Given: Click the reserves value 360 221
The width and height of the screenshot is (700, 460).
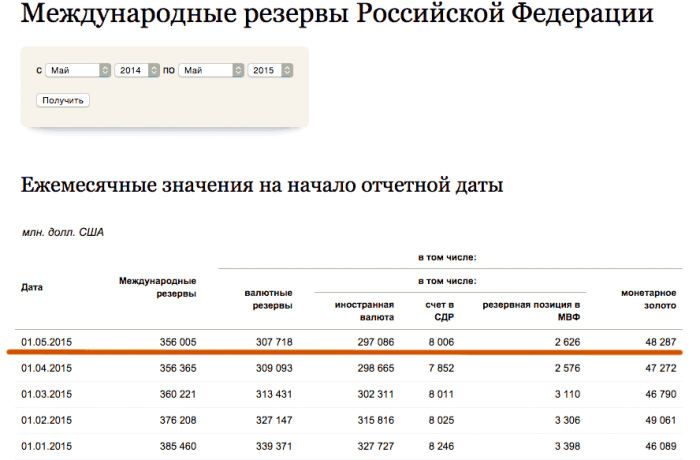Looking at the screenshot, I should click(x=178, y=394).
